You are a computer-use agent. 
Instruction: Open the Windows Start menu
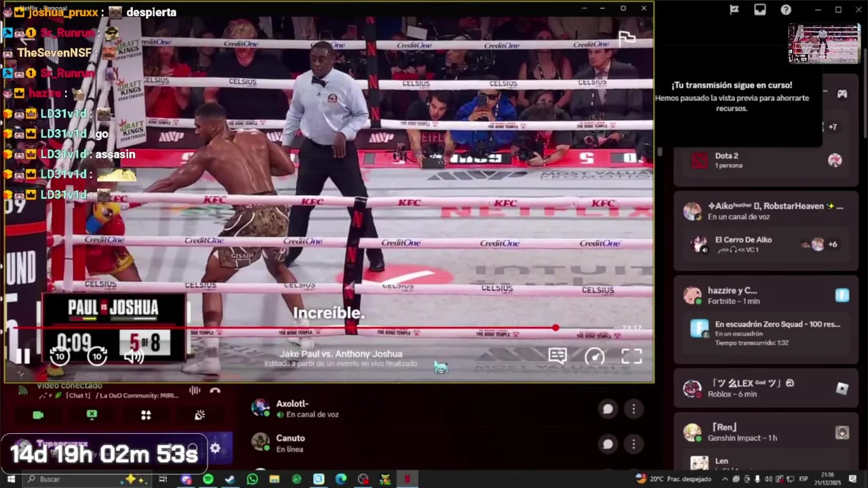point(11,479)
